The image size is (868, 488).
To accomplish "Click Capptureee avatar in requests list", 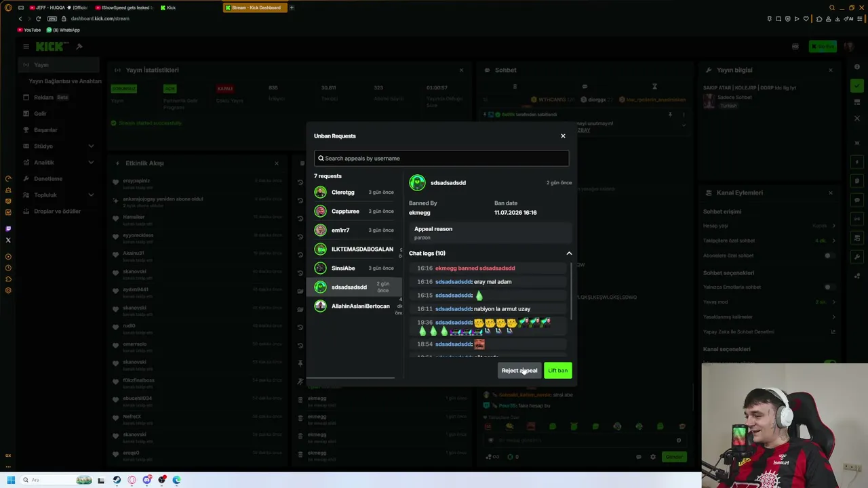I will [x=320, y=211].
